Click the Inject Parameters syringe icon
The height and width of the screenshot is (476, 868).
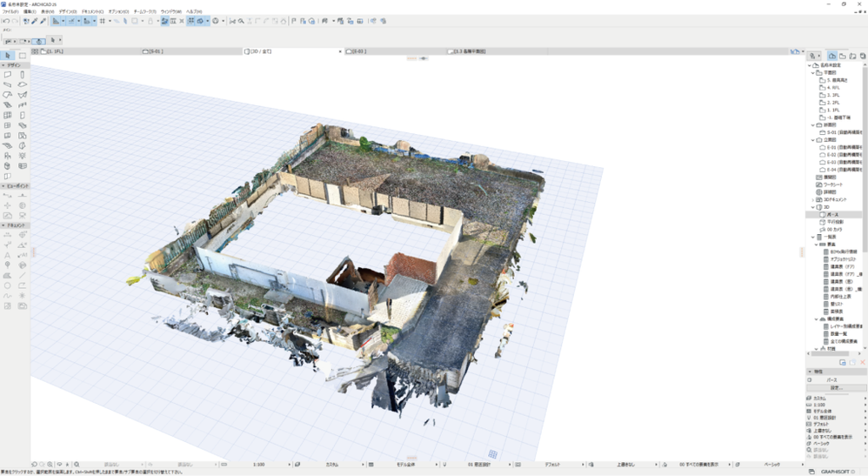(43, 21)
